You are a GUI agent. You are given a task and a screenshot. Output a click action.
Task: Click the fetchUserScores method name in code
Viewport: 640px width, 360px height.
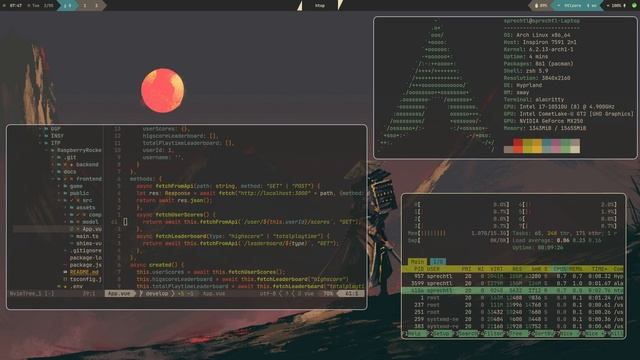tap(179, 215)
